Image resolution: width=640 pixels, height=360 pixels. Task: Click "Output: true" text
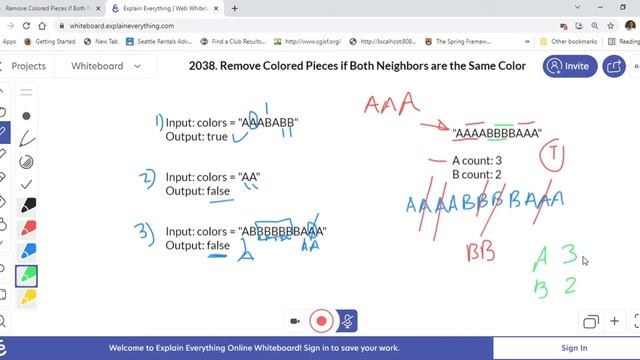tap(196, 137)
